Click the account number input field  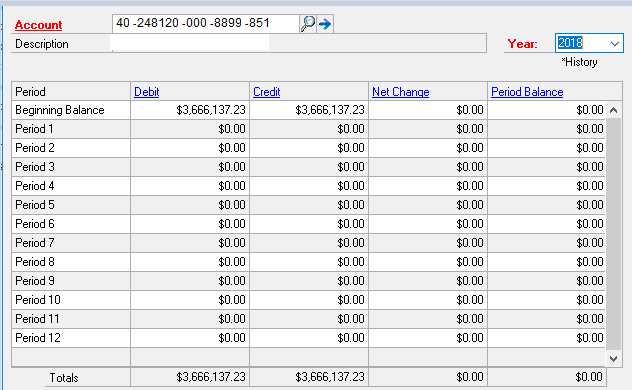206,23
